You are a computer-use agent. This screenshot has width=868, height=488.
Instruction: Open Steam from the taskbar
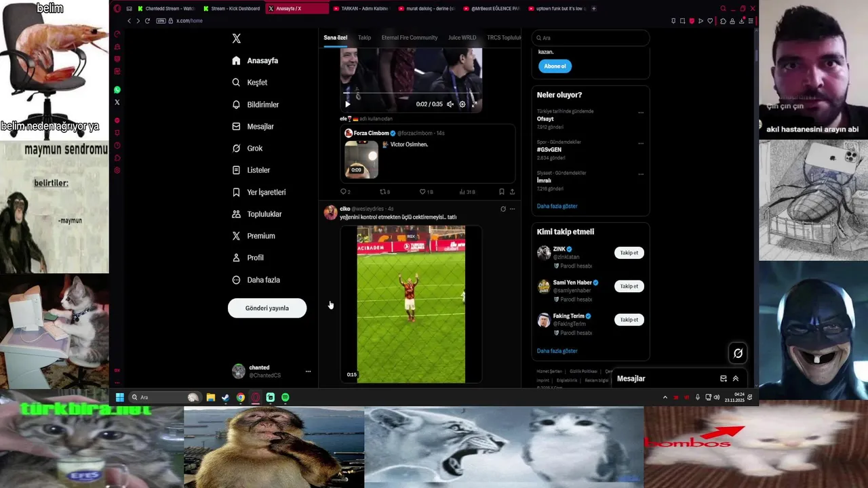coord(225,397)
